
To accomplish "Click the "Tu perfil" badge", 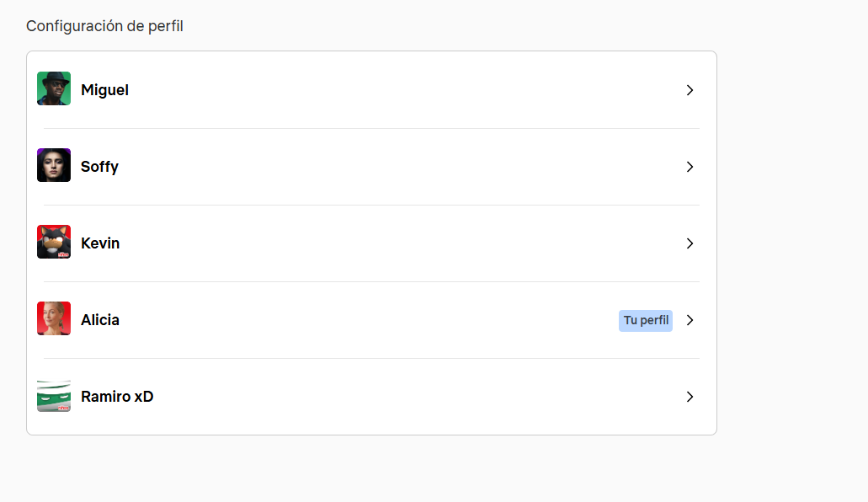I will [x=646, y=320].
